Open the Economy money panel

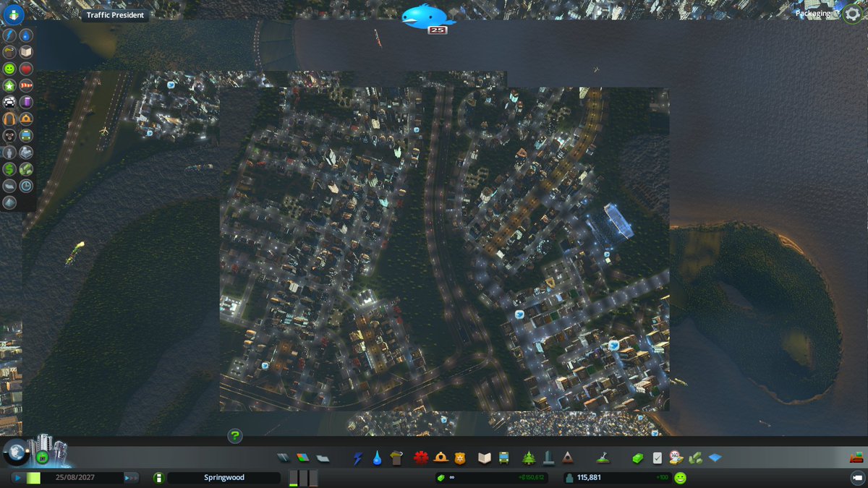638,458
